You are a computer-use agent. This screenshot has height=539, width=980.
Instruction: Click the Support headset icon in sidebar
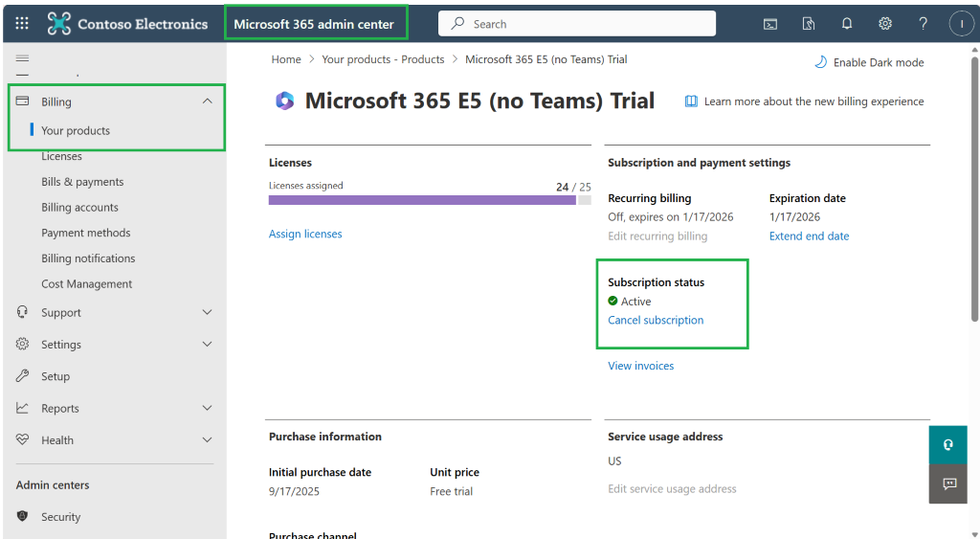click(x=23, y=311)
